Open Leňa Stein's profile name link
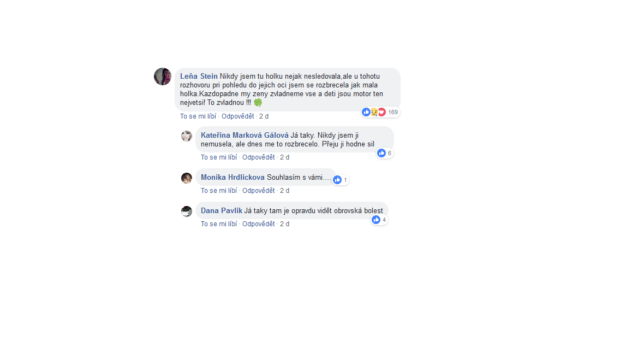The image size is (644, 353). [x=199, y=76]
